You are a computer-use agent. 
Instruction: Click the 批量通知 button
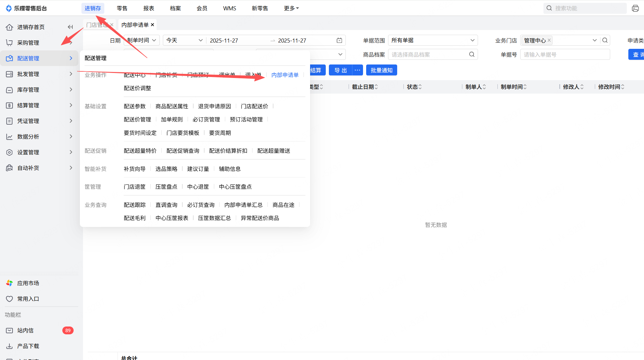coord(381,70)
